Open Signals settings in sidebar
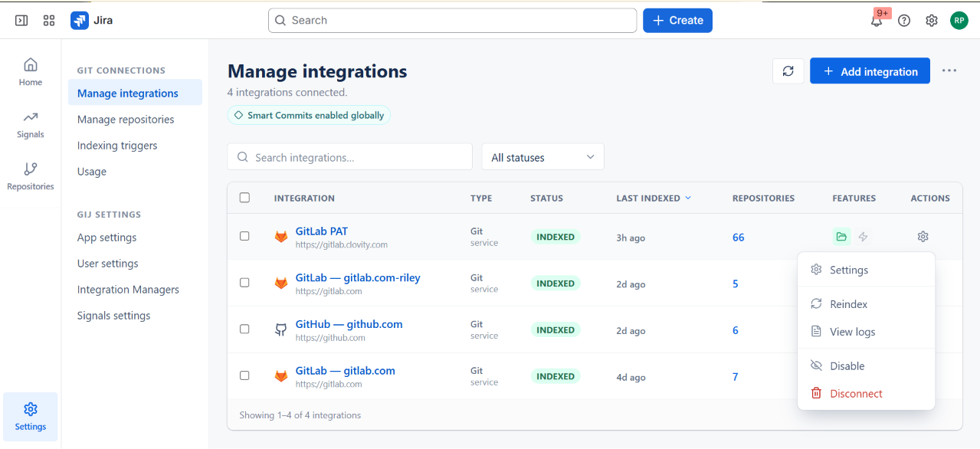980x449 pixels. pyautogui.click(x=113, y=316)
